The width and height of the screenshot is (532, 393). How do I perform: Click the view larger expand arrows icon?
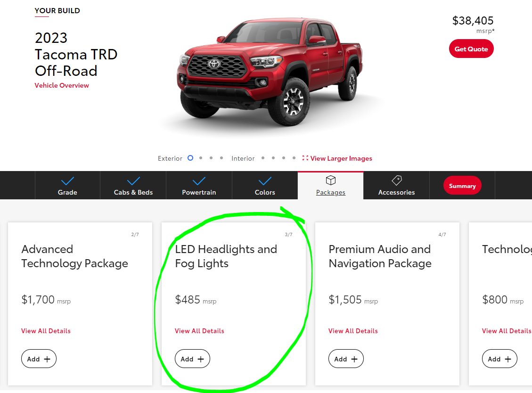pyautogui.click(x=305, y=158)
